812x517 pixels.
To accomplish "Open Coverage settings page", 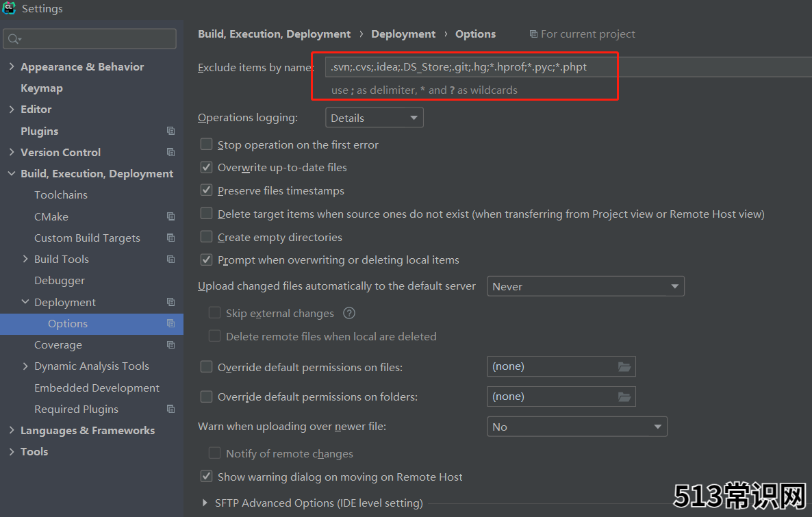I will click(58, 345).
